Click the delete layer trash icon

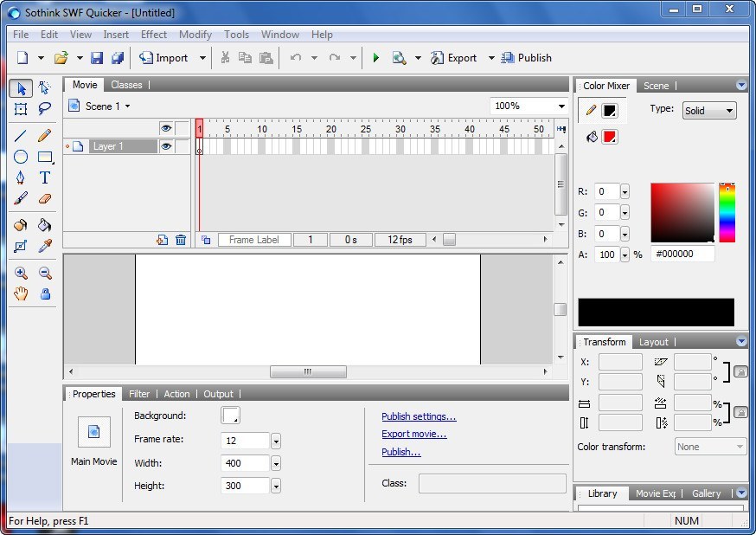[180, 240]
